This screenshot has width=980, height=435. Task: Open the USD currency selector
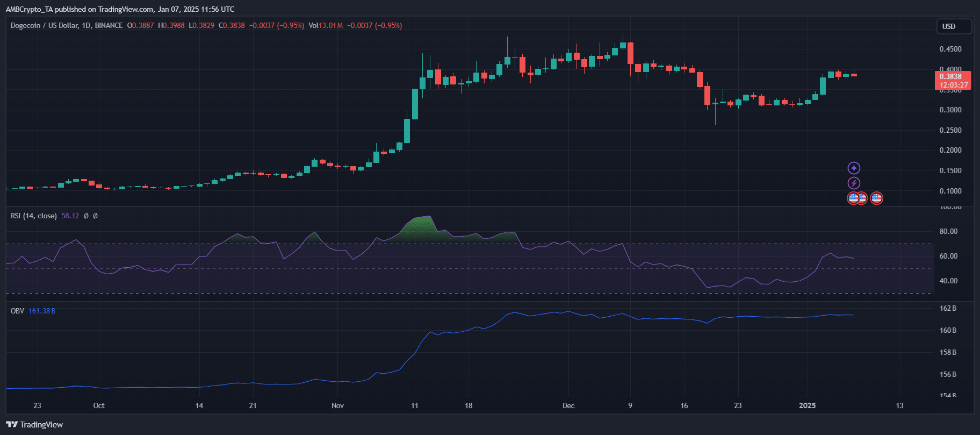click(x=954, y=26)
